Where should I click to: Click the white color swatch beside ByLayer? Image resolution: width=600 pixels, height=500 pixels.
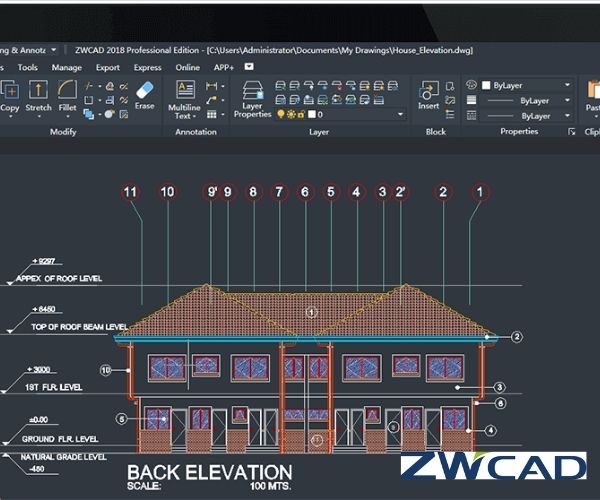coord(486,85)
